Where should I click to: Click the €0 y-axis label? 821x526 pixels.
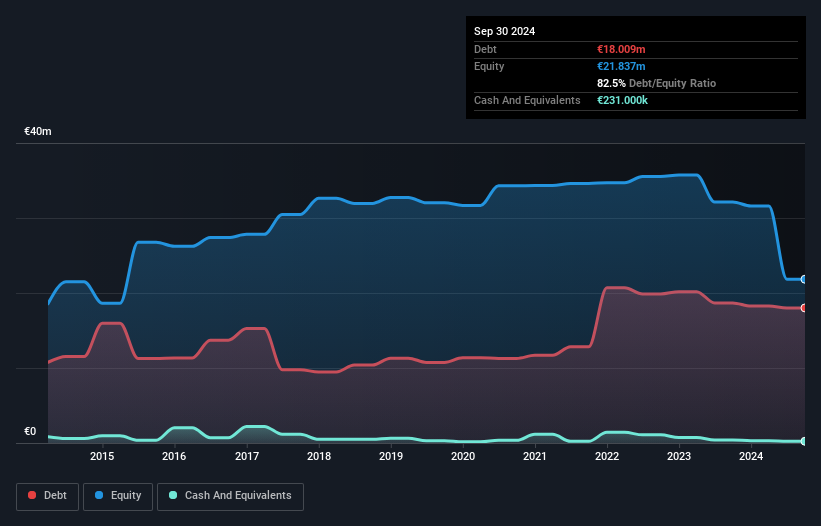30,431
